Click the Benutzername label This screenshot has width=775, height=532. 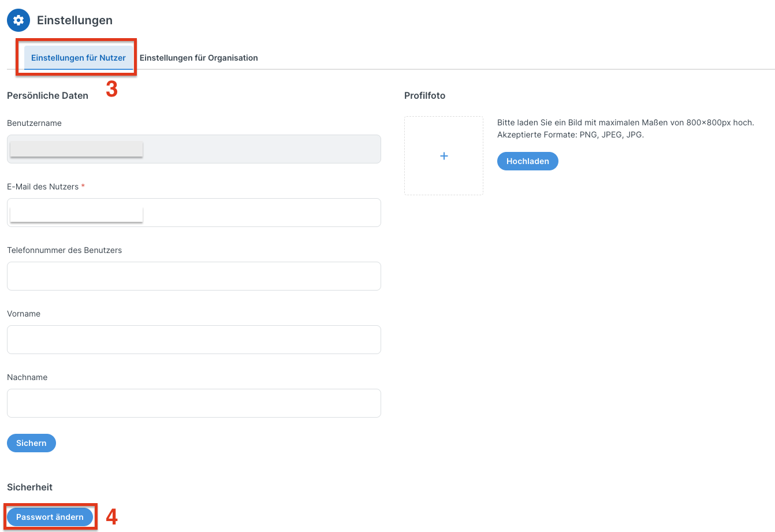coord(34,123)
